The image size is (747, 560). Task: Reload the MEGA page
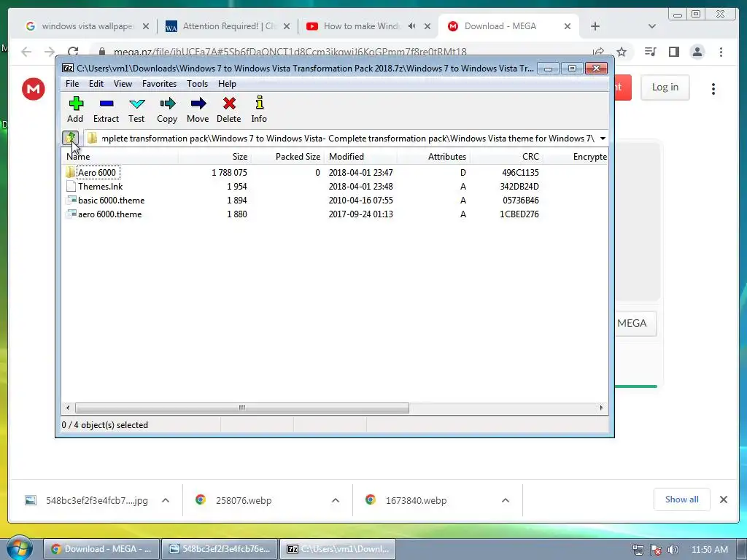point(73,52)
